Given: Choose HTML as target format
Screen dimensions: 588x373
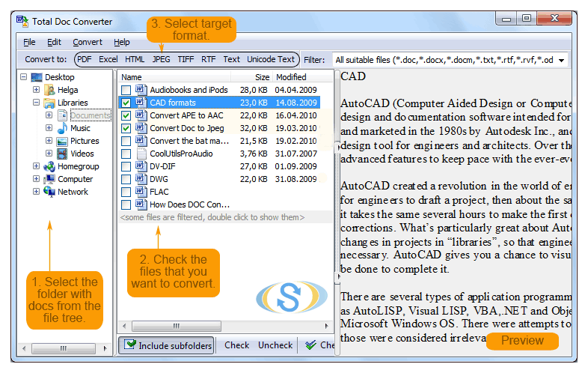Looking at the screenshot, I should tap(135, 59).
